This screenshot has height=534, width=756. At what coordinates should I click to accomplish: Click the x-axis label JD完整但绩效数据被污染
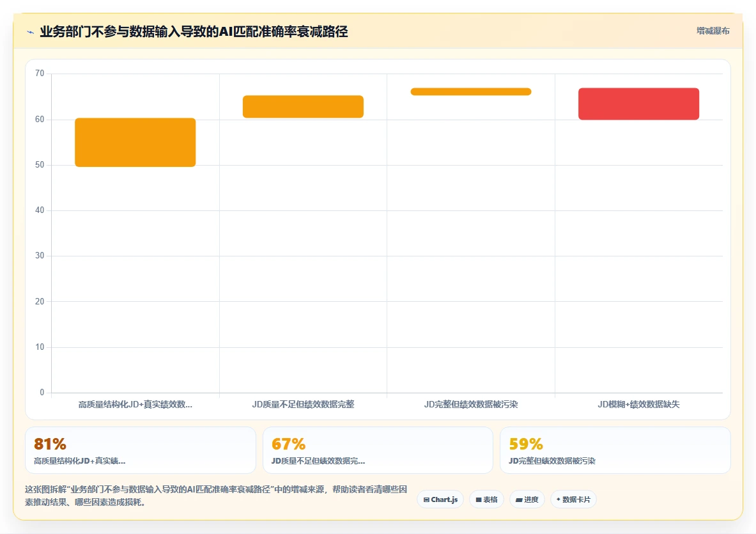pyautogui.click(x=470, y=404)
